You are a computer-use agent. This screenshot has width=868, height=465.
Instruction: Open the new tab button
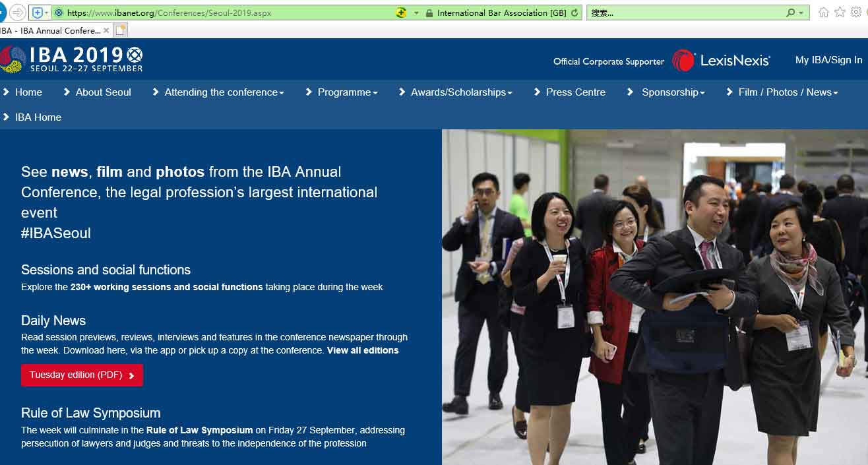(120, 30)
